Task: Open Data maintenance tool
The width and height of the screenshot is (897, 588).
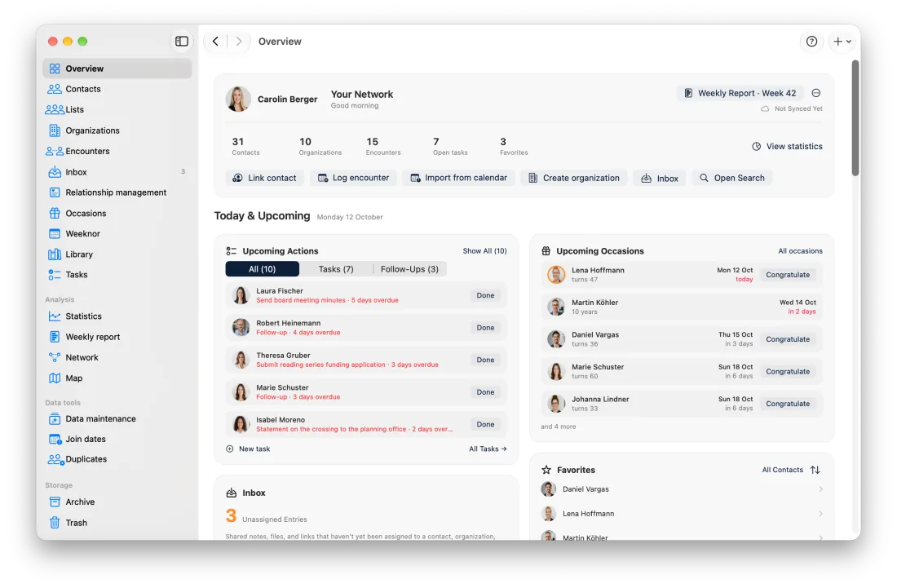Action: point(117,418)
